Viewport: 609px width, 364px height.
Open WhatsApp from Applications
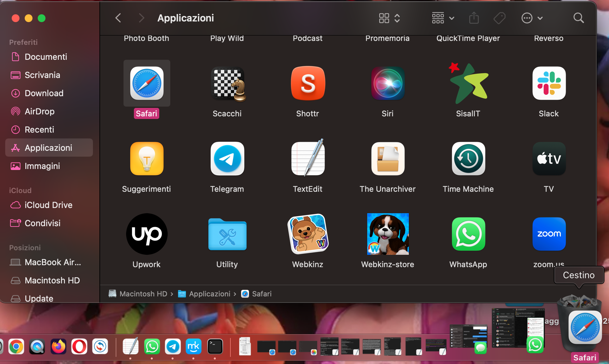click(x=468, y=234)
